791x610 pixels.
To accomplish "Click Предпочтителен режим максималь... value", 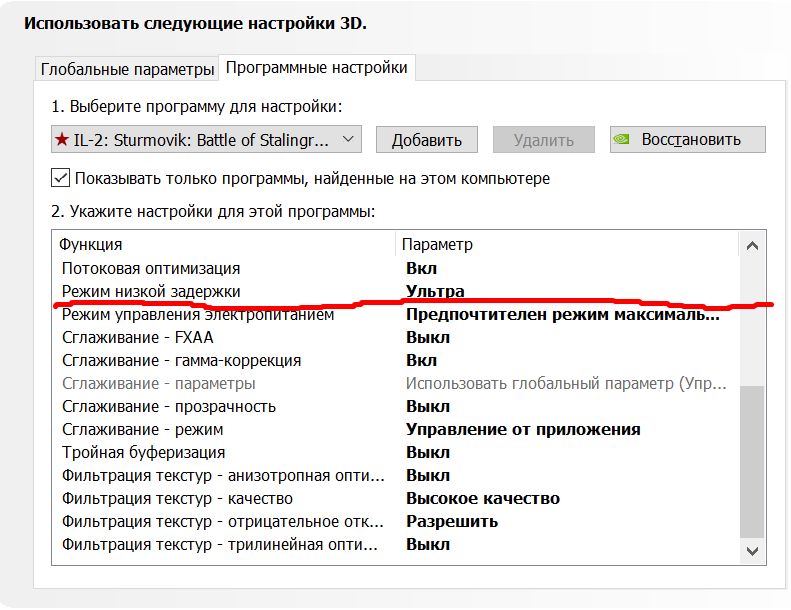I will coord(563,314).
